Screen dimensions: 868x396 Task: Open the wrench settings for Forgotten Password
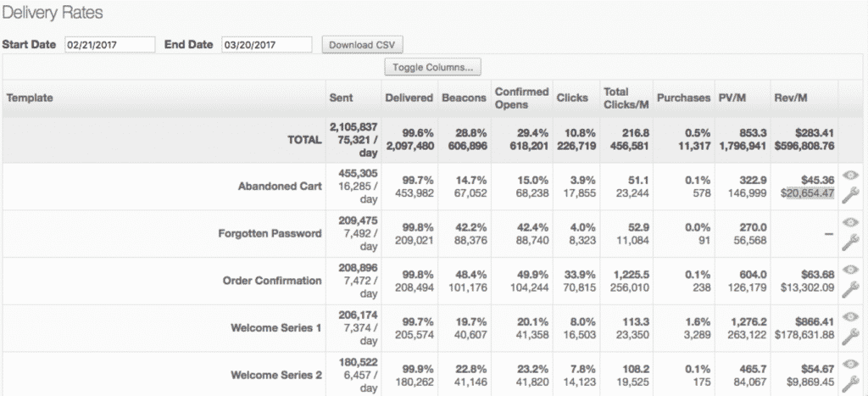(850, 242)
